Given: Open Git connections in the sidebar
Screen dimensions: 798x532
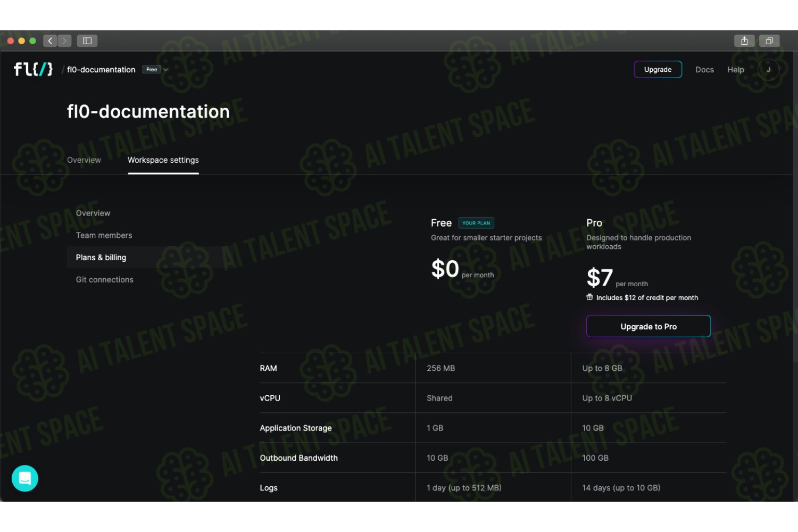Looking at the screenshot, I should click(105, 280).
